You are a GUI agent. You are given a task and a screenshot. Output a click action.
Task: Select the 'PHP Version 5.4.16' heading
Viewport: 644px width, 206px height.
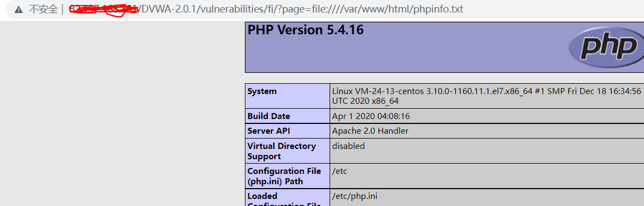(306, 30)
